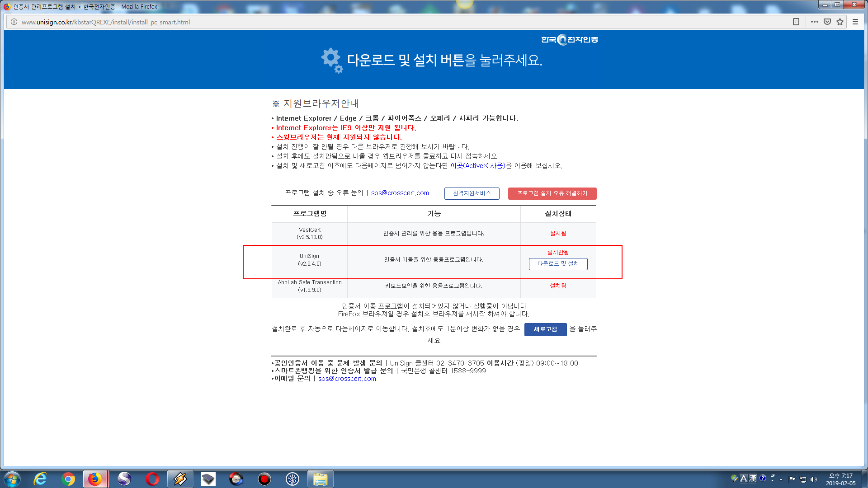Bookmark this page with the star icon

tap(840, 22)
